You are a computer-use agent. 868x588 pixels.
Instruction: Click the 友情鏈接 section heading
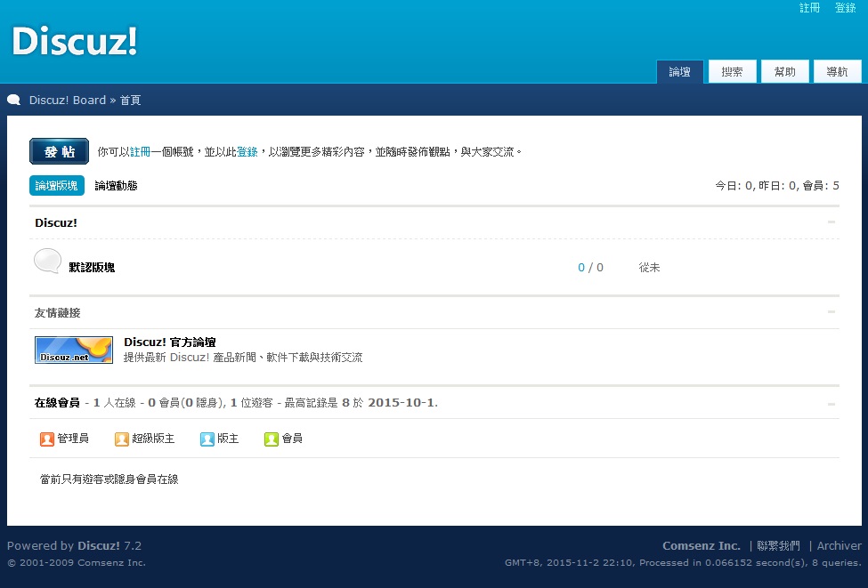pyautogui.click(x=58, y=313)
